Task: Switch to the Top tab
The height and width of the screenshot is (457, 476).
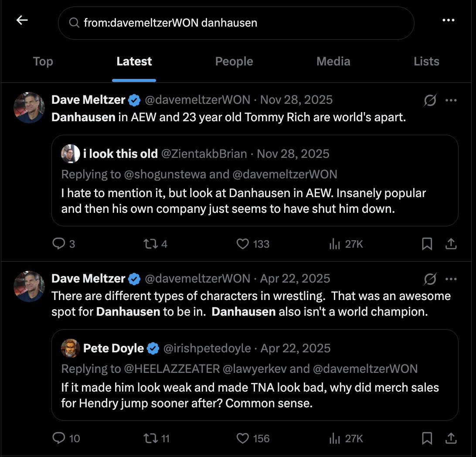Action: (x=43, y=61)
